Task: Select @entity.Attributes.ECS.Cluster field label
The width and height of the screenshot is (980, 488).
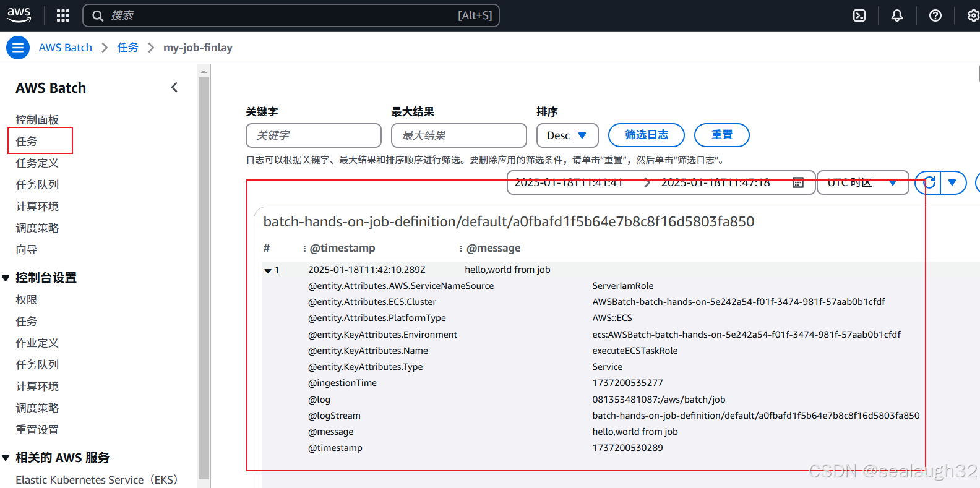Action: pyautogui.click(x=372, y=302)
